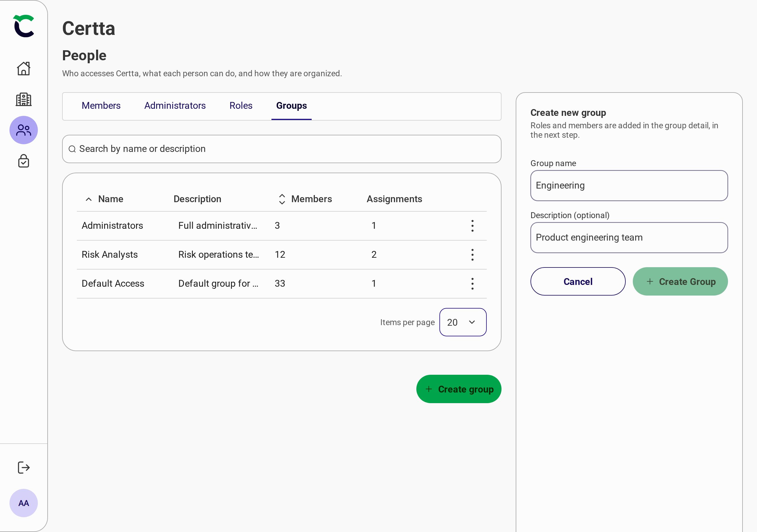
Task: Select the Groups tab
Action: click(x=291, y=106)
